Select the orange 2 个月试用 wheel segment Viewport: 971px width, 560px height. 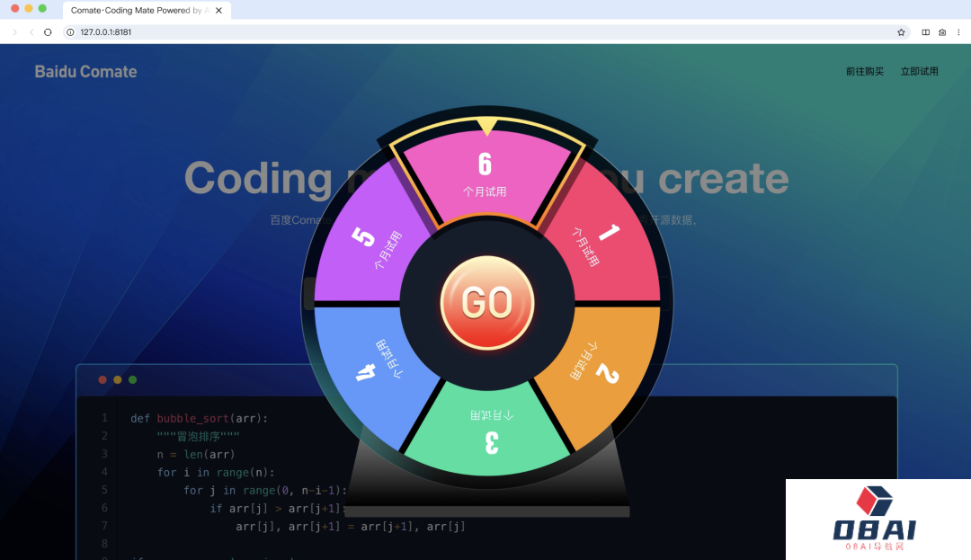click(598, 364)
